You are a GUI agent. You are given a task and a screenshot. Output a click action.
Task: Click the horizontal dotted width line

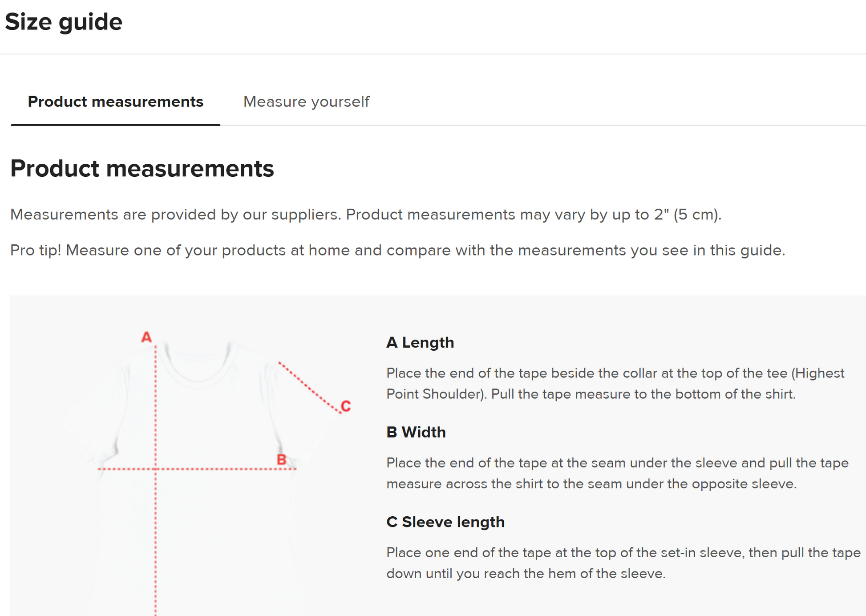coord(214,469)
